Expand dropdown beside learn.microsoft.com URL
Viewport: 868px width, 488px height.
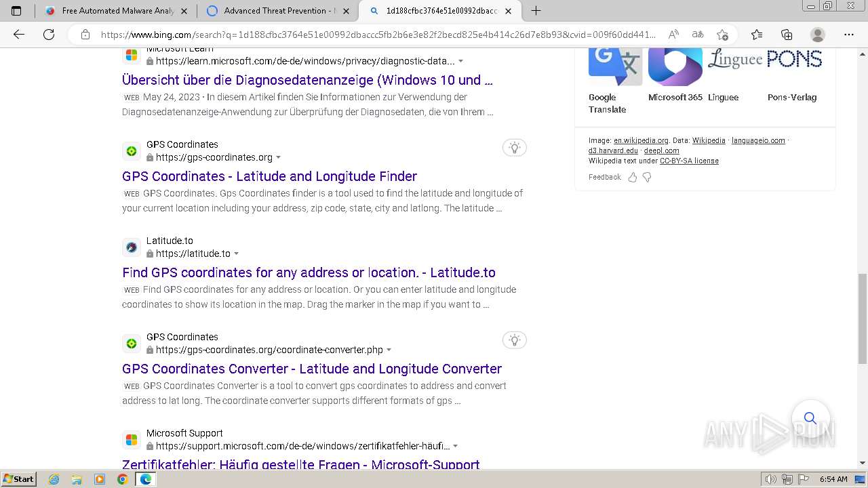(461, 61)
